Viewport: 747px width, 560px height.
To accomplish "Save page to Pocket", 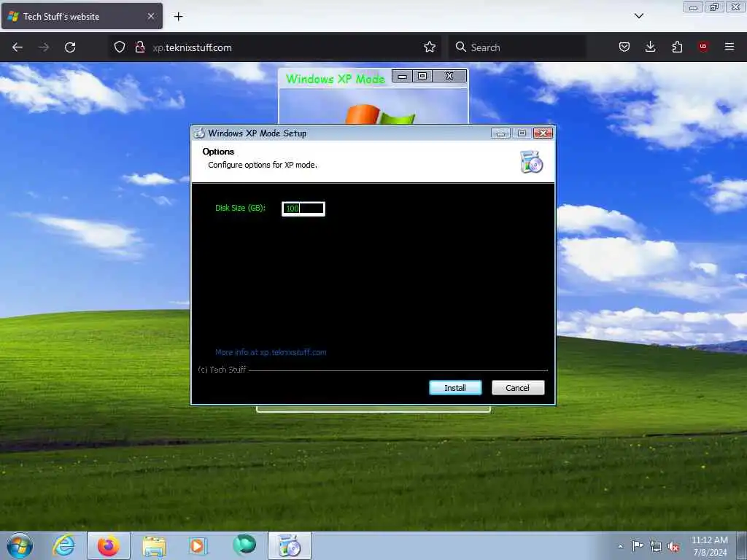I will tap(624, 47).
